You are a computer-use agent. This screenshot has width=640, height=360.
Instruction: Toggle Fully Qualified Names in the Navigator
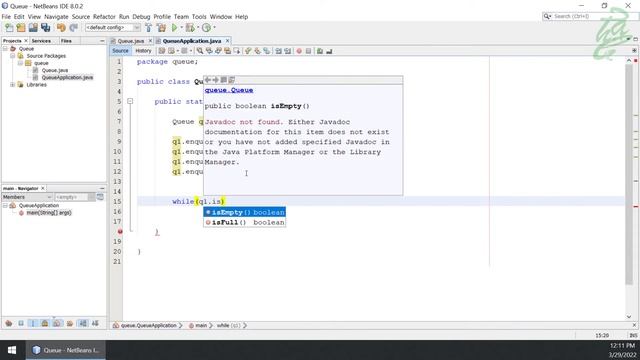tap(70, 323)
